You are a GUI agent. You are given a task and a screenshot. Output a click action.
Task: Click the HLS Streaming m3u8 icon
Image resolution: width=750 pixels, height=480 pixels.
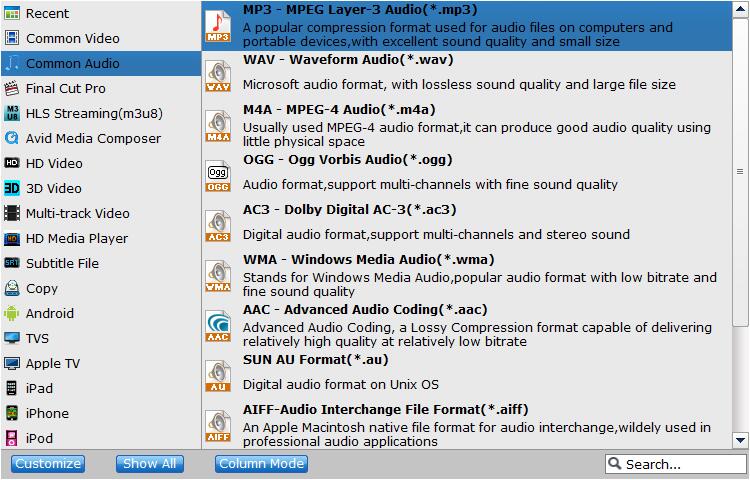(x=11, y=113)
